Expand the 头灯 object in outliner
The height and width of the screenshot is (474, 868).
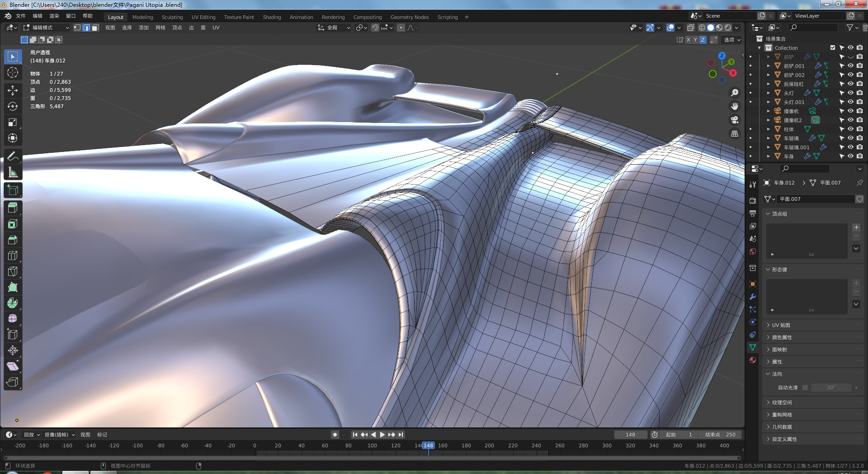(x=768, y=93)
